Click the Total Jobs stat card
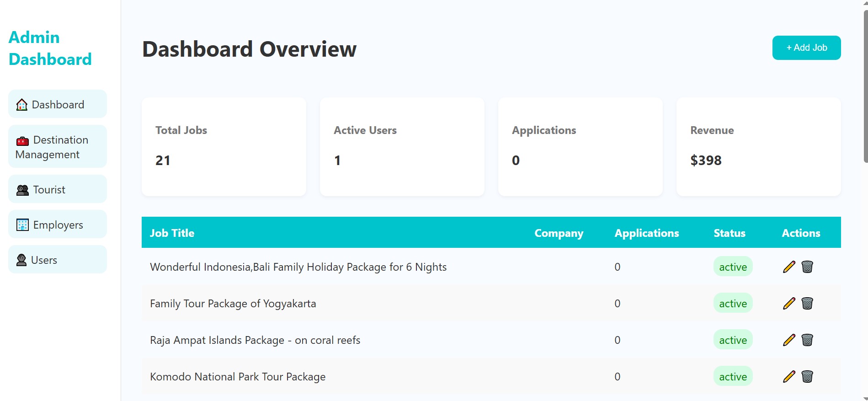 tap(224, 147)
